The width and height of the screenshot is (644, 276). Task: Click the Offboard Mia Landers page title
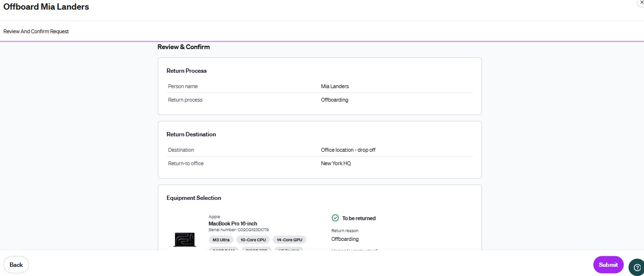[46, 7]
